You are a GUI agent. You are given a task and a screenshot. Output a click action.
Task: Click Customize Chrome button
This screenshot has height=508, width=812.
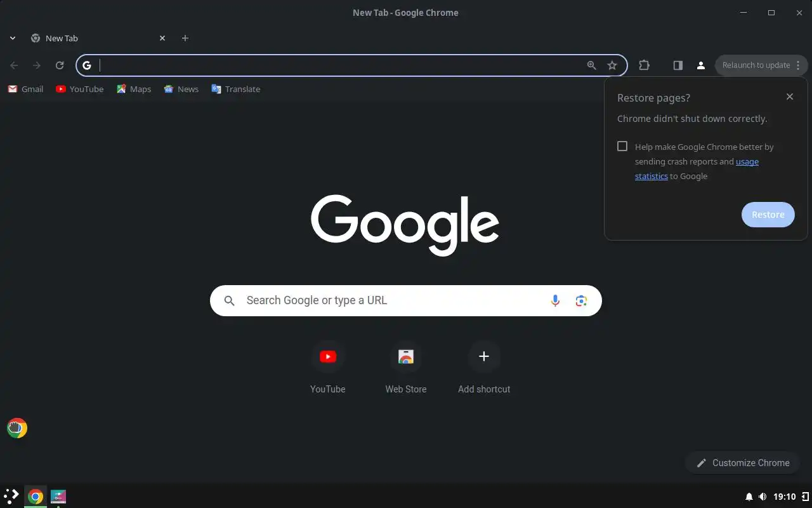click(742, 463)
